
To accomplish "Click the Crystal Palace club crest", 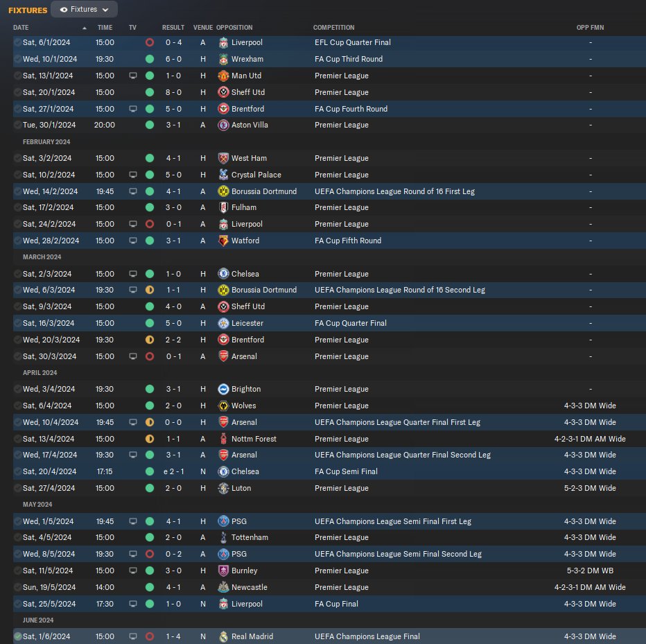I will [x=223, y=175].
